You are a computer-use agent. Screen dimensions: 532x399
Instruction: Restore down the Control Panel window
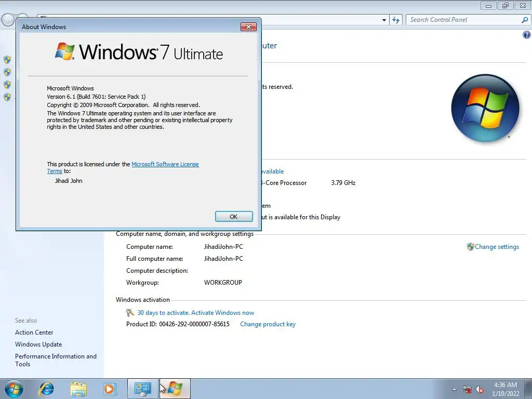(506, 5)
